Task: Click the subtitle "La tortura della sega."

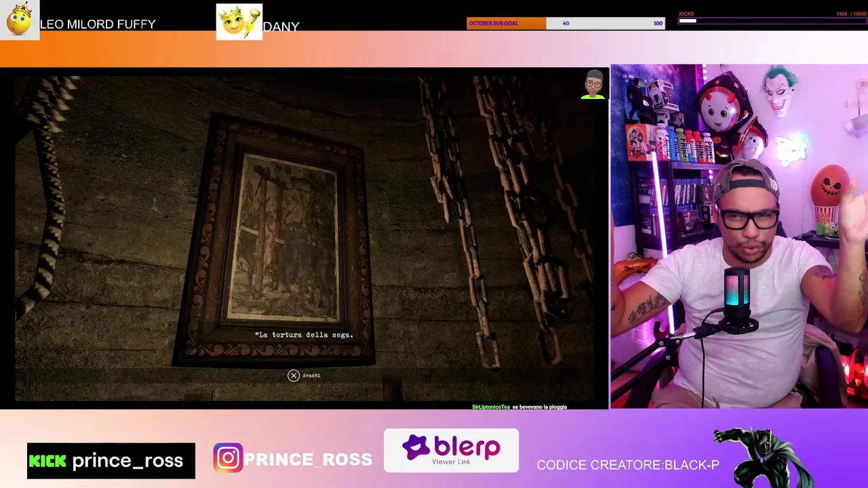Action: pyautogui.click(x=304, y=335)
